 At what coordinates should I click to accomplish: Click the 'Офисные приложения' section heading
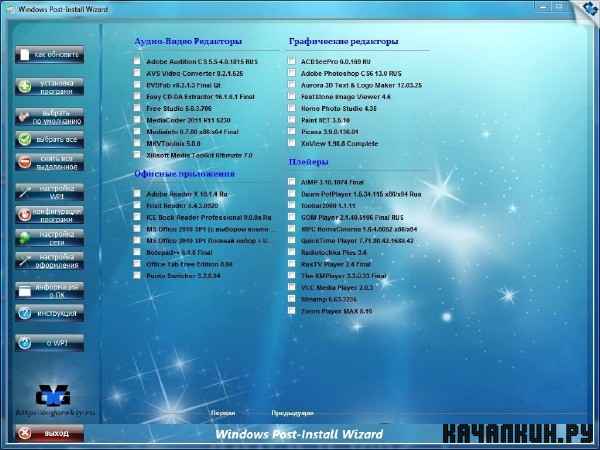(184, 174)
